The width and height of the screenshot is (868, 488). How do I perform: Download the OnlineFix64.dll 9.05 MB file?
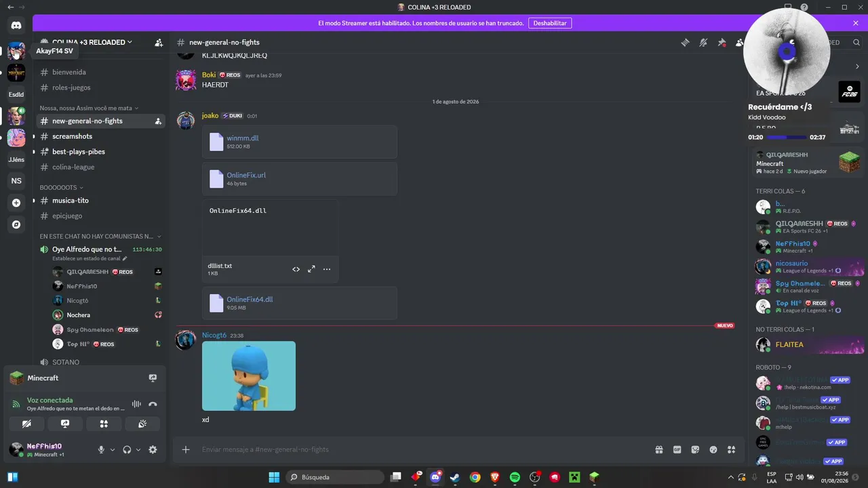point(250,299)
